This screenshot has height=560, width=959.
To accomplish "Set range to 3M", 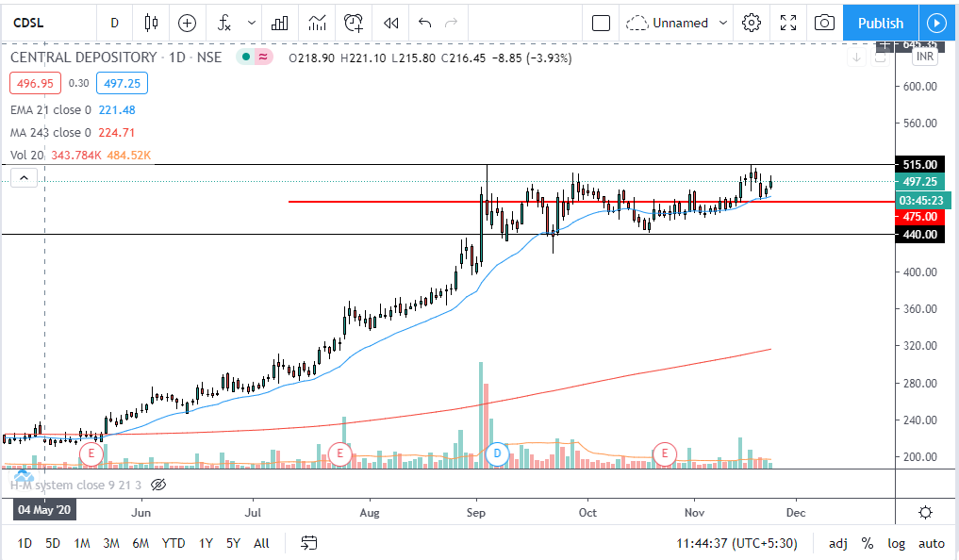I will (110, 543).
